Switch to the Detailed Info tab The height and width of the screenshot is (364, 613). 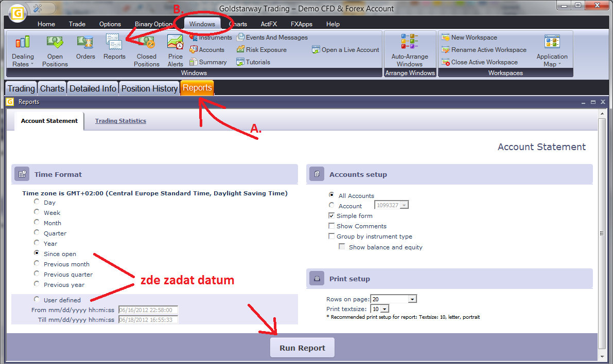(x=93, y=88)
